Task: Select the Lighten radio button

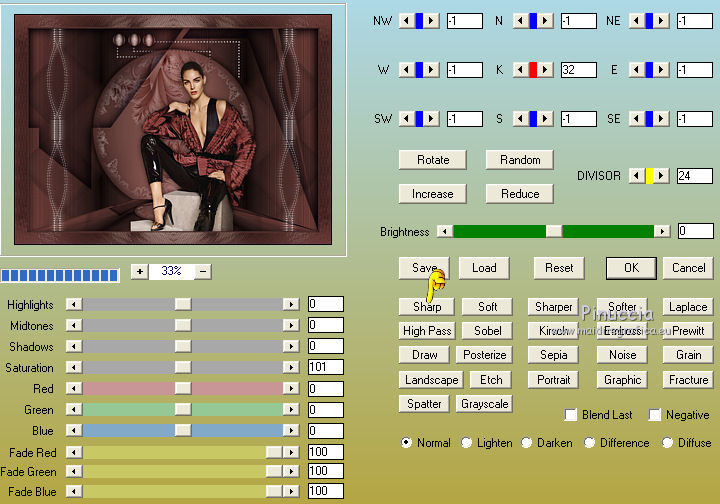Action: (466, 443)
